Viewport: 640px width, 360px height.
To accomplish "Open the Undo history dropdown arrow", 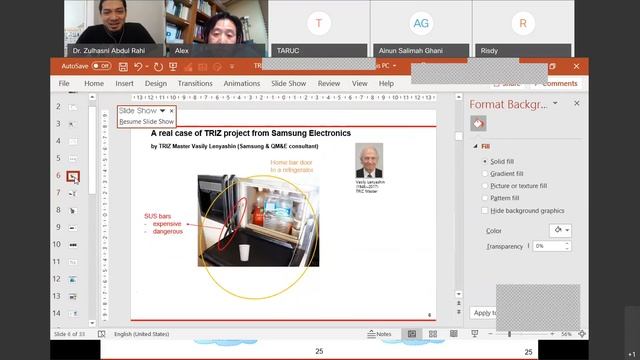I will coord(147,67).
